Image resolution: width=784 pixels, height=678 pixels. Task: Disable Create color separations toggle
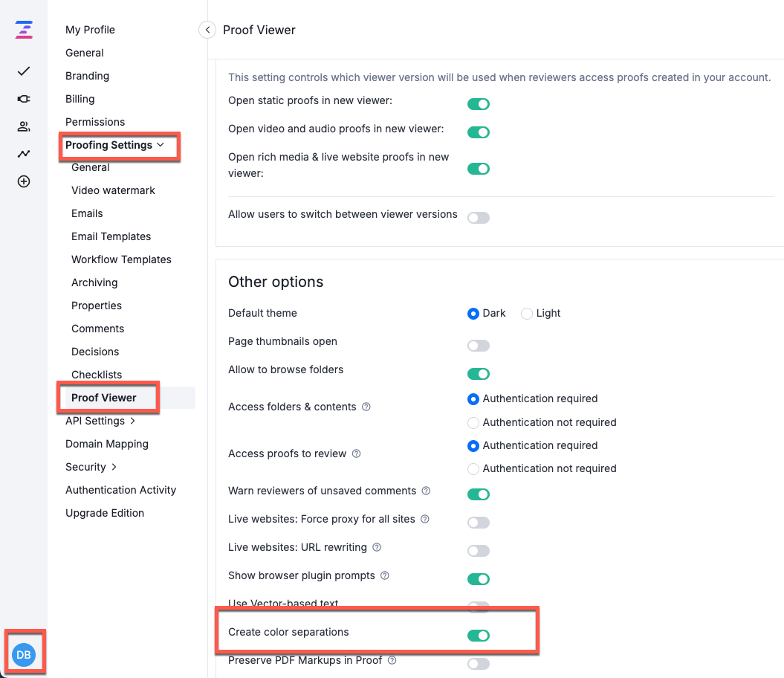coord(479,636)
